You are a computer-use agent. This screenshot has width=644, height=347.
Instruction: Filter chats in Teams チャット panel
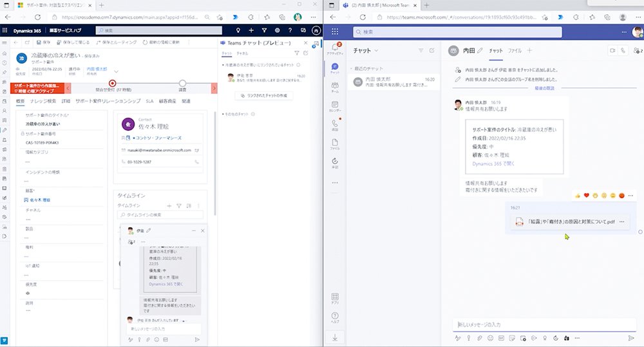(x=296, y=53)
